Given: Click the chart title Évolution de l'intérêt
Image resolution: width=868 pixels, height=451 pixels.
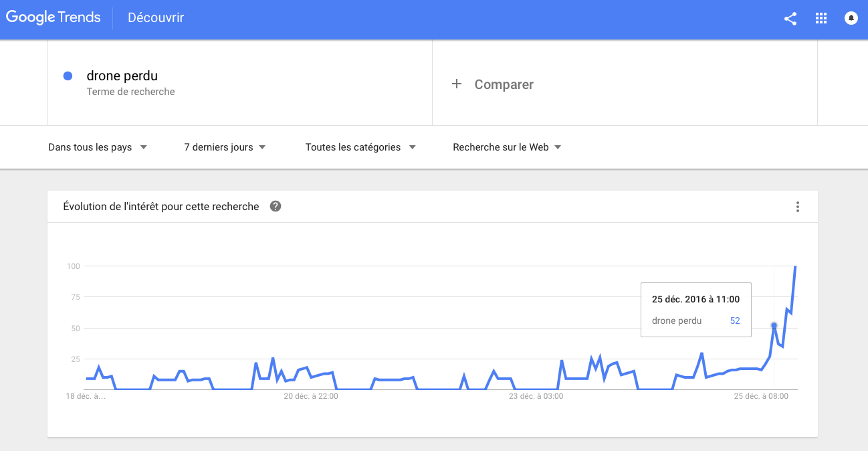Looking at the screenshot, I should click(161, 207).
